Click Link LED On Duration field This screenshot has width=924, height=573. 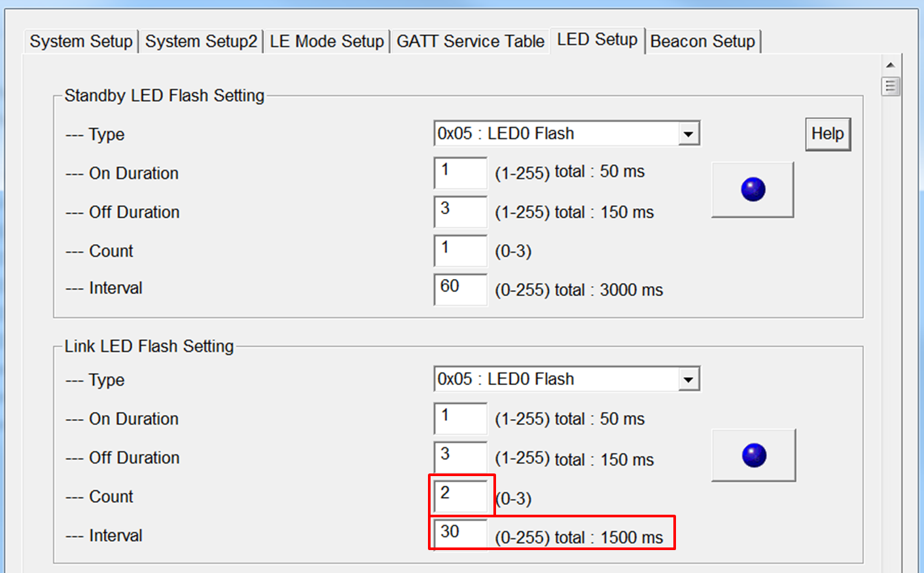click(460, 418)
